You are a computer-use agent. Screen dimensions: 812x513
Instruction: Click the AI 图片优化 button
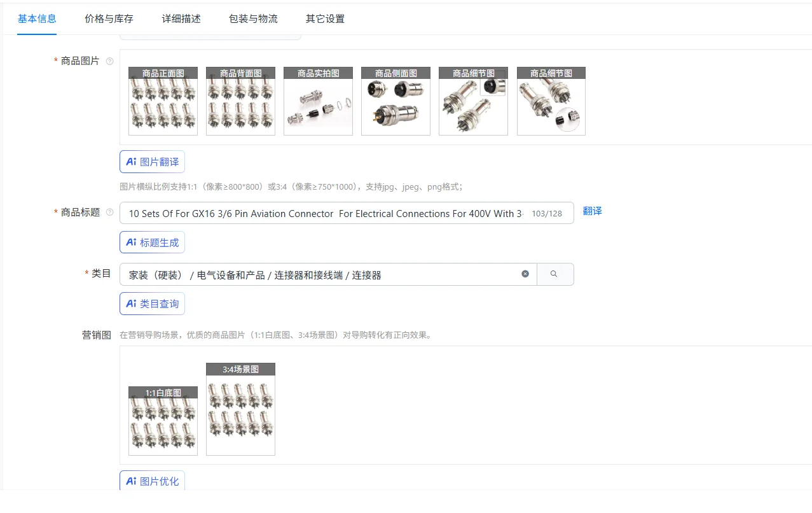click(152, 481)
